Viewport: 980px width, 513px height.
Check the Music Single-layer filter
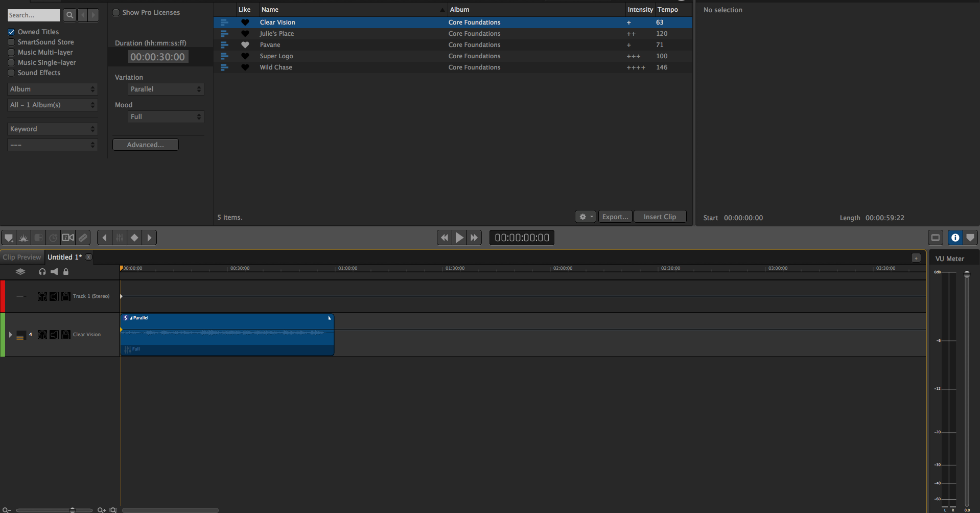pos(11,62)
